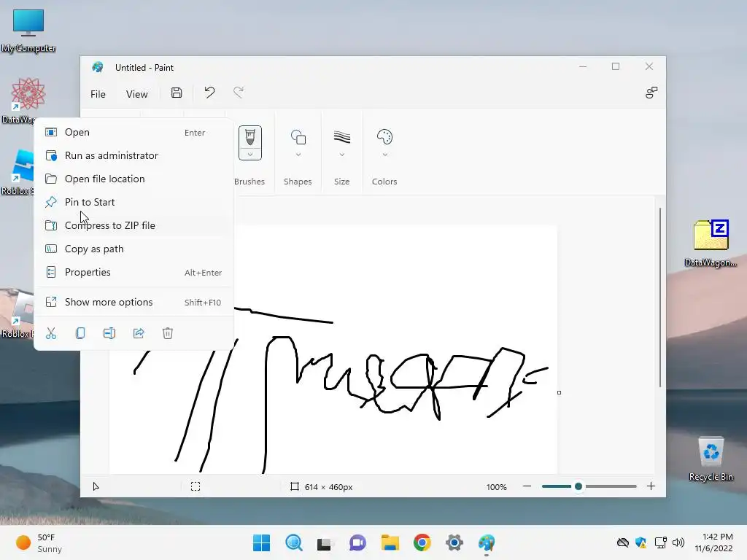
Task: Expand the Size dropdown chevron
Action: [341, 155]
